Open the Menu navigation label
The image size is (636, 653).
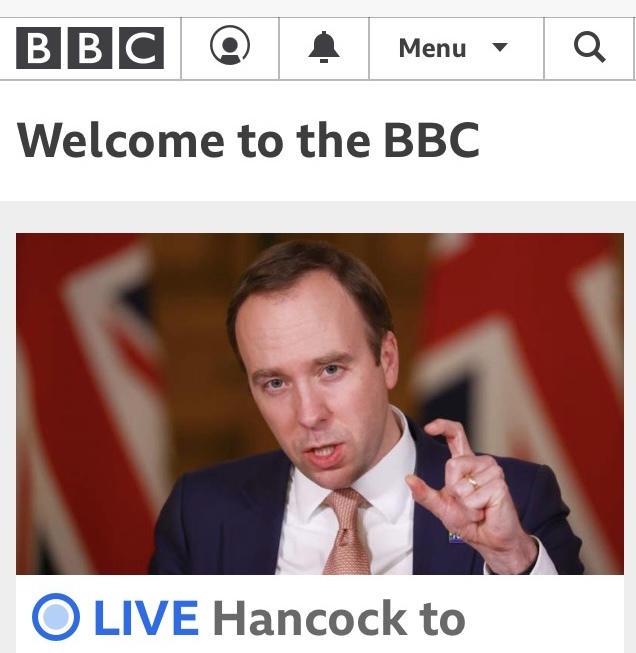point(432,48)
